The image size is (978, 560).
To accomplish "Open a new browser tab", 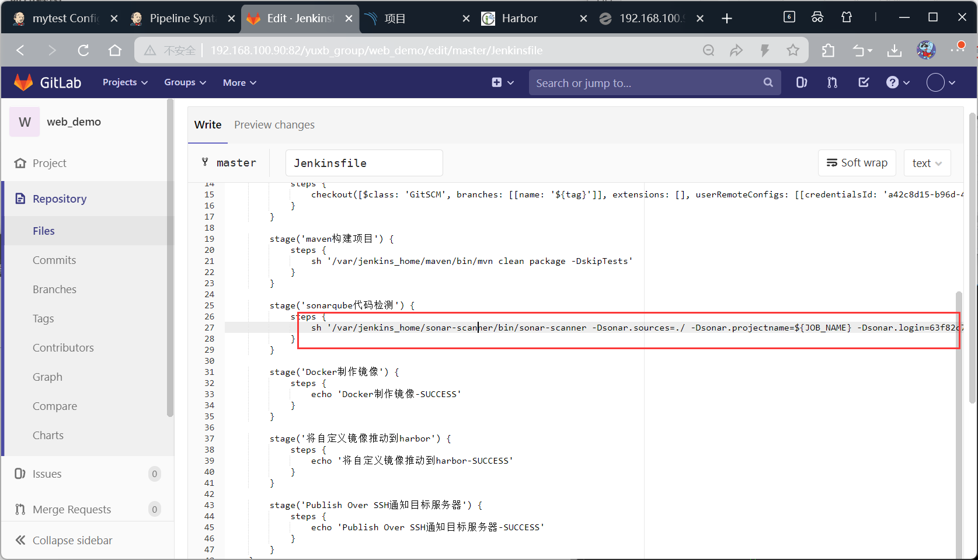I will click(x=727, y=19).
